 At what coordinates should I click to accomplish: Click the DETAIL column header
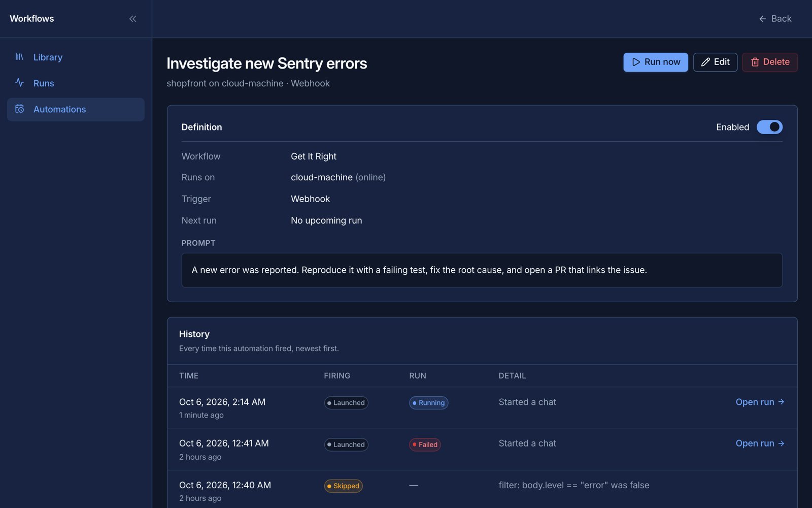(512, 376)
